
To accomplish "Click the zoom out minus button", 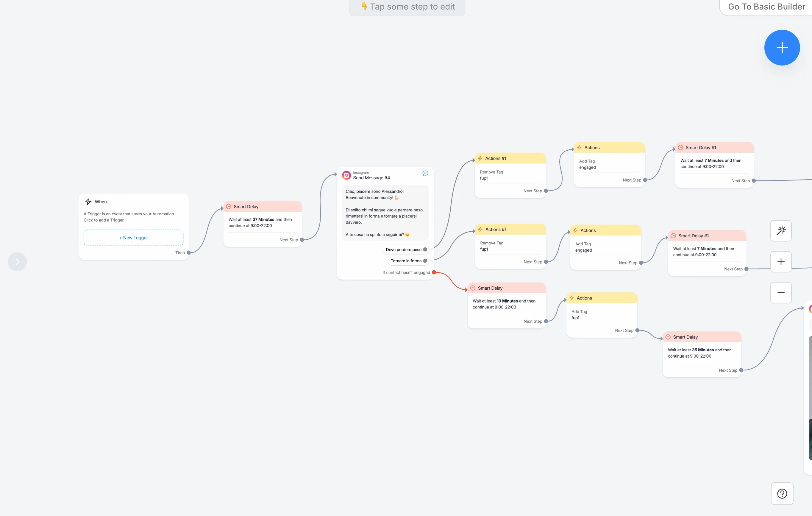I will coord(781,293).
